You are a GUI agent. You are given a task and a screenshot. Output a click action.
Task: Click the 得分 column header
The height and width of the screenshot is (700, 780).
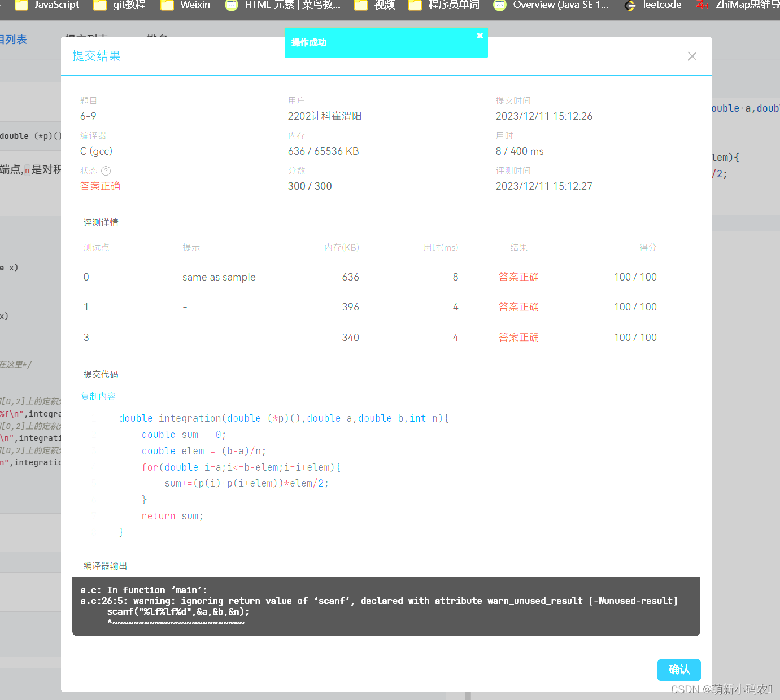point(648,247)
